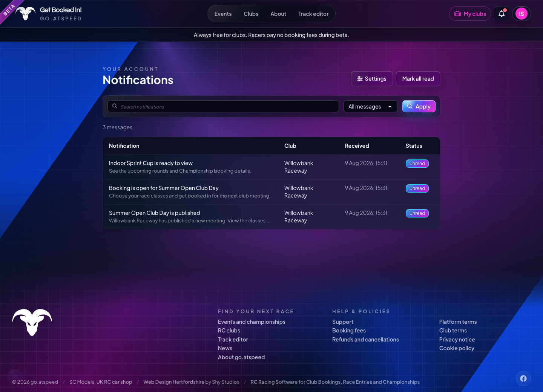This screenshot has height=392, width=543.
Task: Apply the notification search filter
Action: coord(419,107)
